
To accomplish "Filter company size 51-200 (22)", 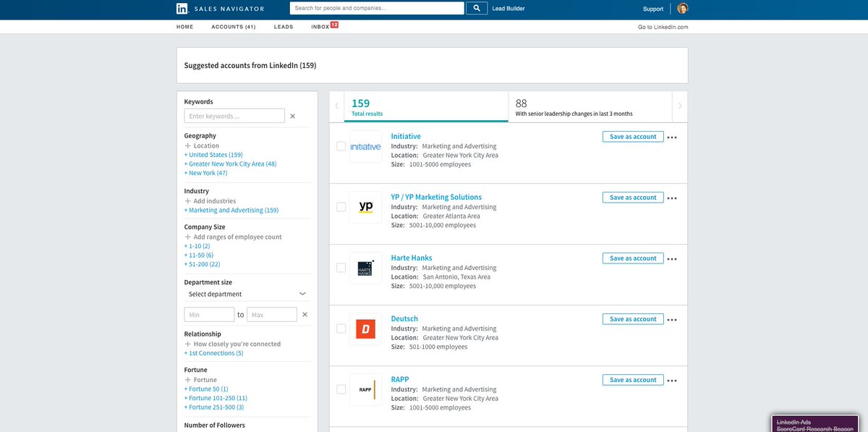I will click(202, 264).
